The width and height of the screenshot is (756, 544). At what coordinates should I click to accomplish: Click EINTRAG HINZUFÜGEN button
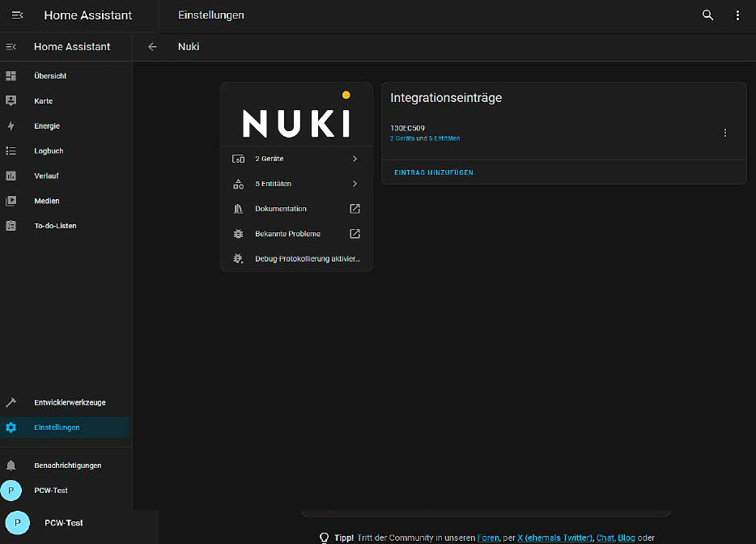(433, 172)
